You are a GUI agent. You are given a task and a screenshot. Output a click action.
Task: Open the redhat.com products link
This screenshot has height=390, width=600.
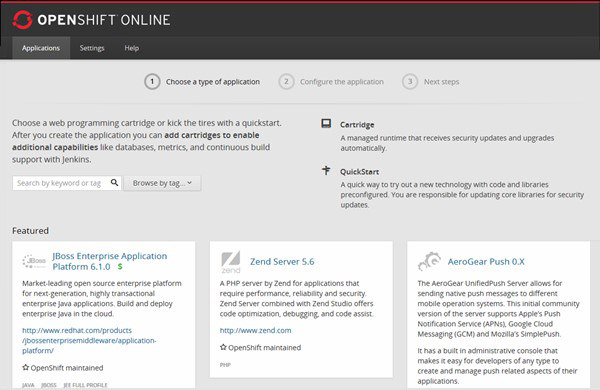click(89, 340)
